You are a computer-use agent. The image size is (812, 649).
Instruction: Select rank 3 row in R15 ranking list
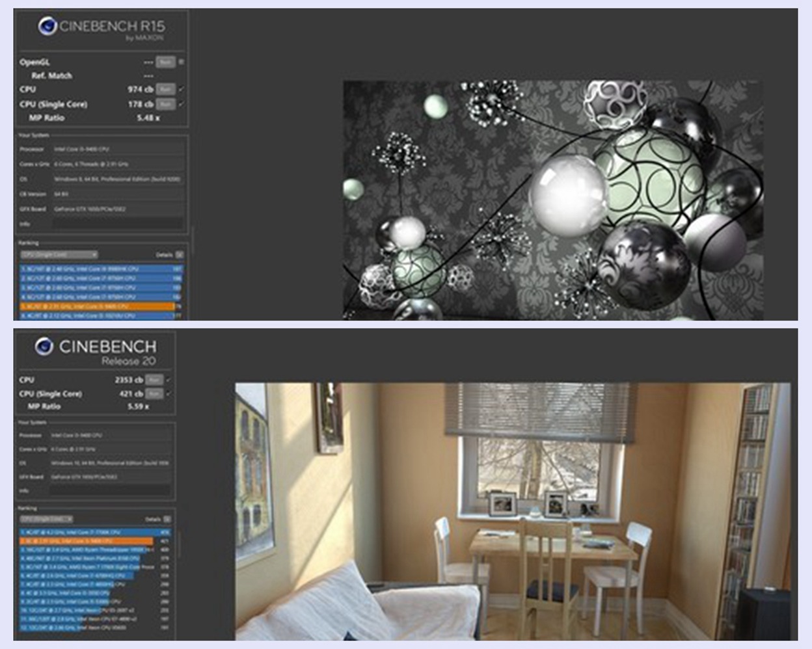pyautogui.click(x=101, y=287)
